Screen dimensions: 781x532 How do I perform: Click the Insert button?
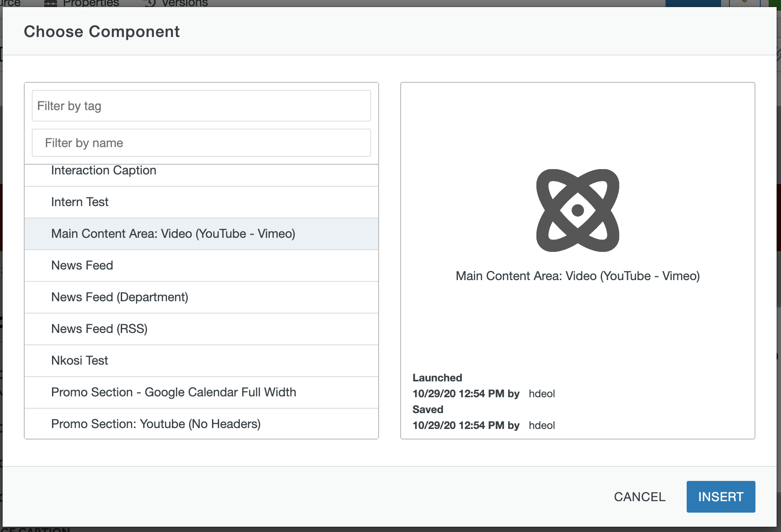(721, 496)
